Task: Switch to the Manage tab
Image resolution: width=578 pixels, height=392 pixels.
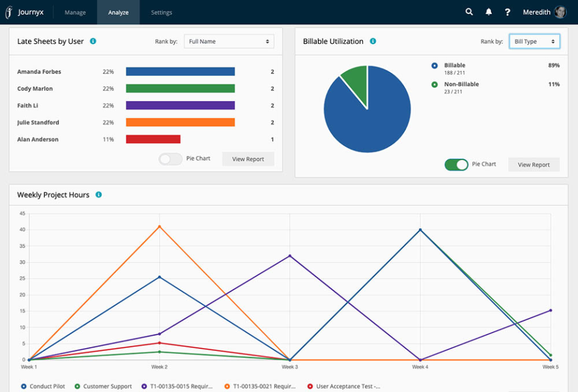Action: tap(75, 11)
